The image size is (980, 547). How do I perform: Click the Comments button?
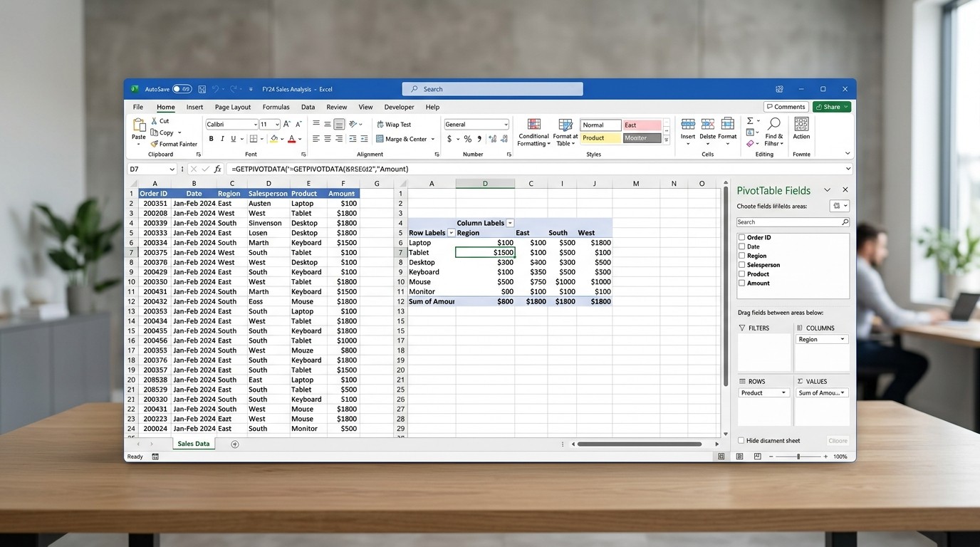[786, 107]
